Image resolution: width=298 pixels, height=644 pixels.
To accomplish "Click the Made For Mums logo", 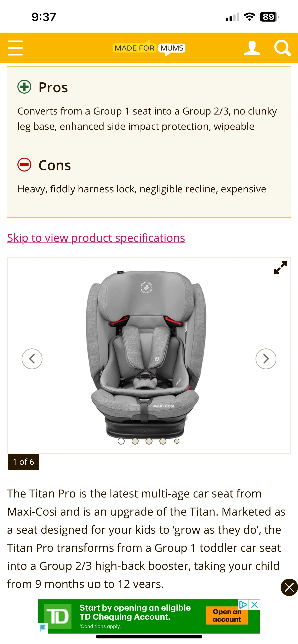I will pyautogui.click(x=149, y=48).
